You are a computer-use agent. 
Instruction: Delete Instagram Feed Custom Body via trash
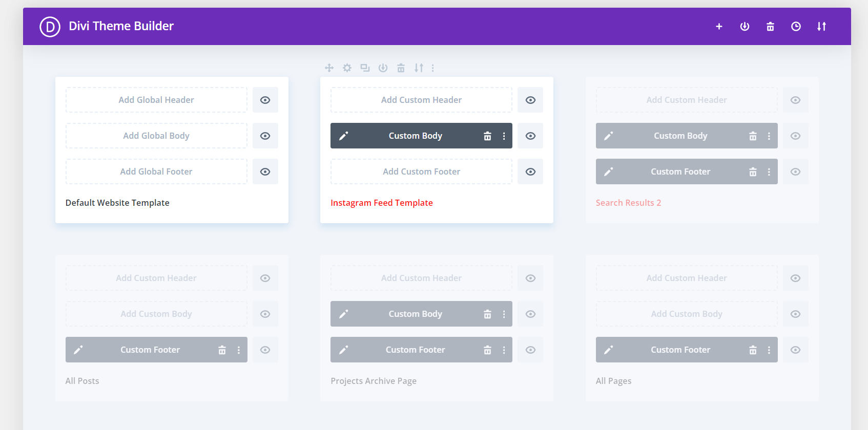pyautogui.click(x=487, y=136)
